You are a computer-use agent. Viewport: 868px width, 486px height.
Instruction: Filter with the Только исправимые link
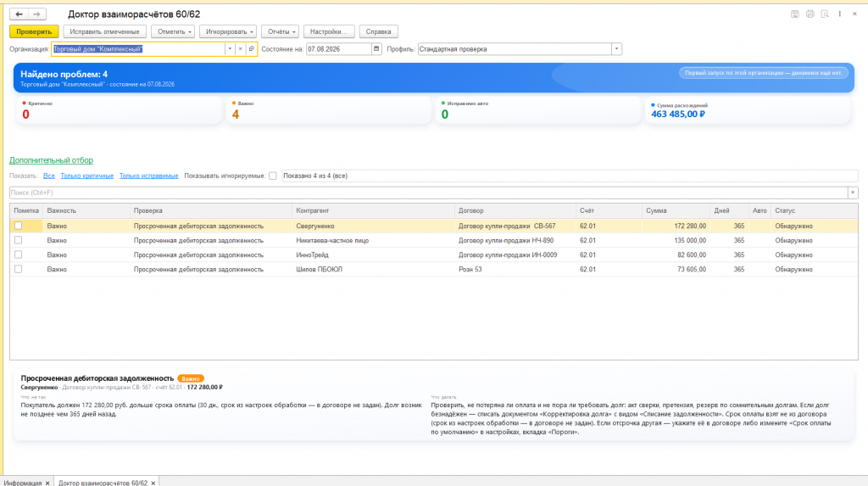(x=149, y=176)
